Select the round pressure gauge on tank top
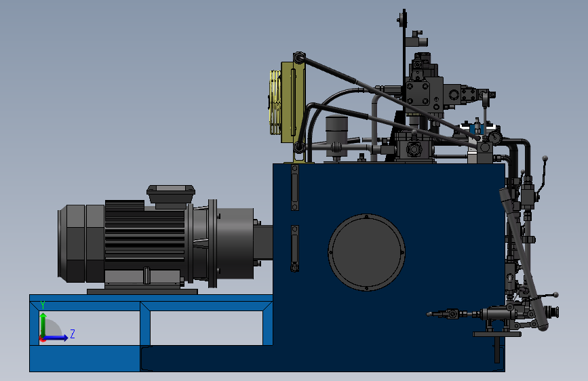This screenshot has width=588, height=381. coord(495,137)
